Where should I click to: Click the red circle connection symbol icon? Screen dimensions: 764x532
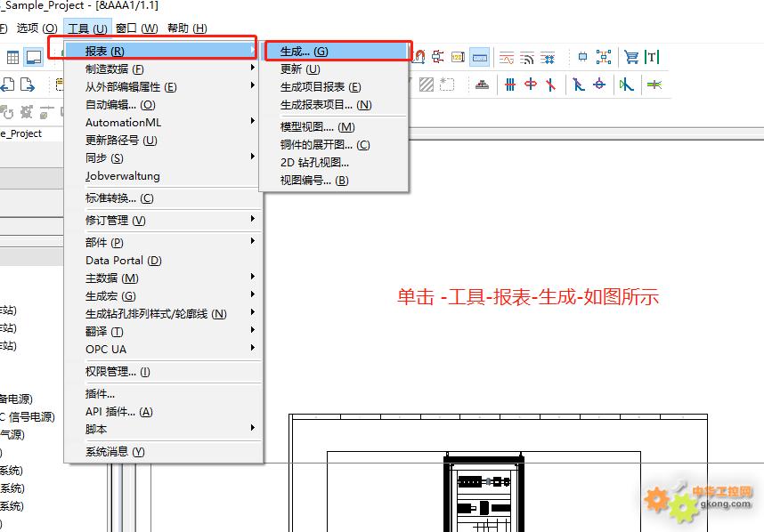(x=531, y=85)
